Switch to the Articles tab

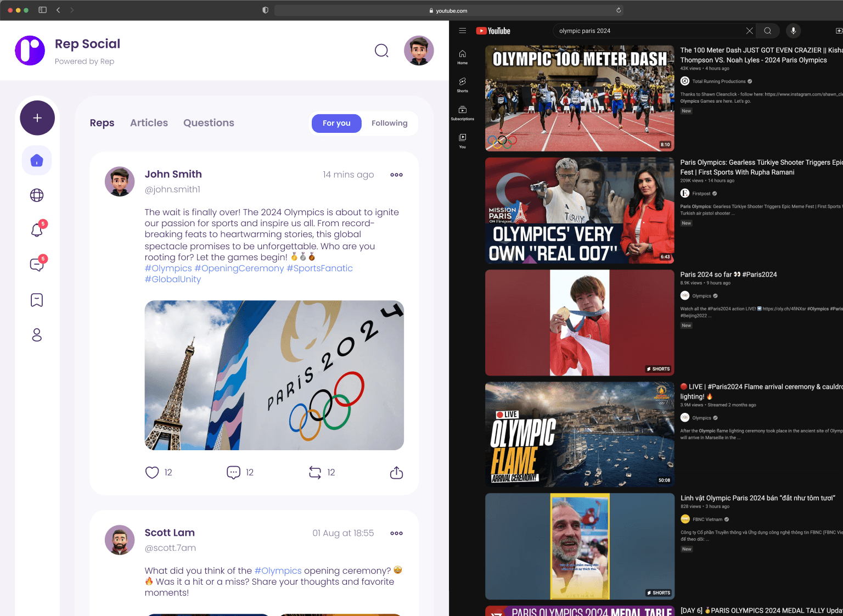pos(149,123)
